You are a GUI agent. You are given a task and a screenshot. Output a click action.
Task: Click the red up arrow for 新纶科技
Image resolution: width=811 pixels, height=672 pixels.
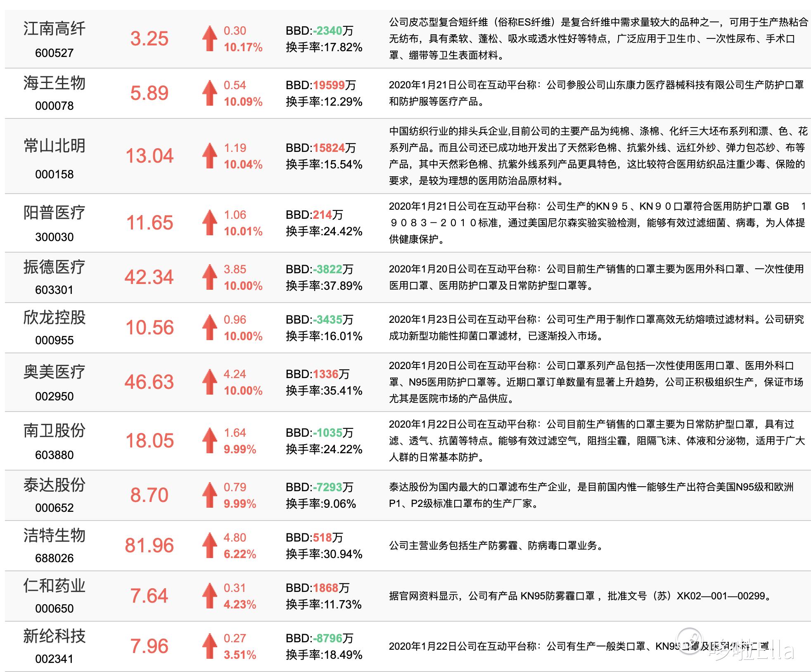tap(209, 646)
